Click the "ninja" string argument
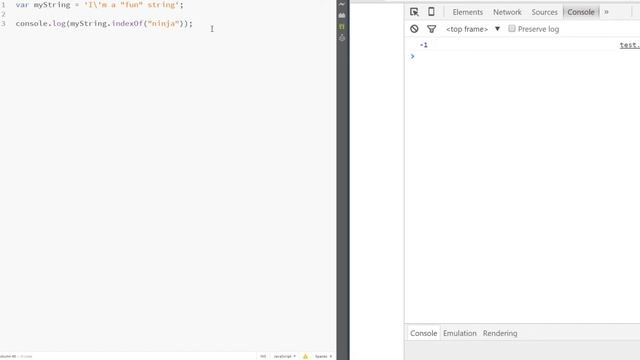Image resolution: width=640 pixels, height=360 pixels. point(163,24)
